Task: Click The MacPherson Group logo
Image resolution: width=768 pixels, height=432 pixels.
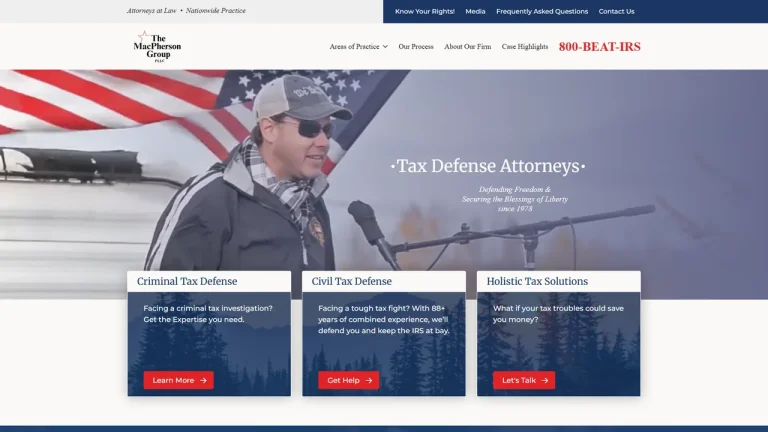Action: 157,47
